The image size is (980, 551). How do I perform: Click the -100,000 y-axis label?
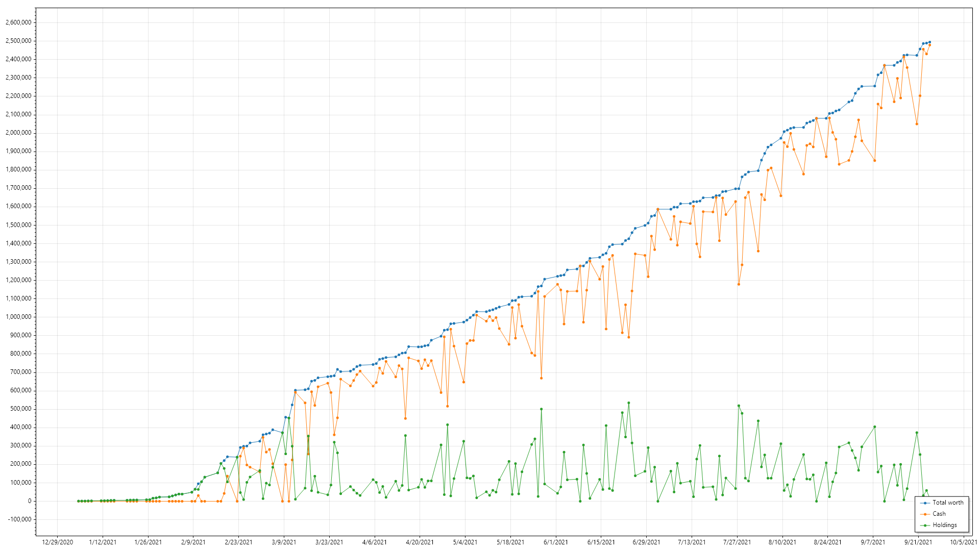pos(19,519)
